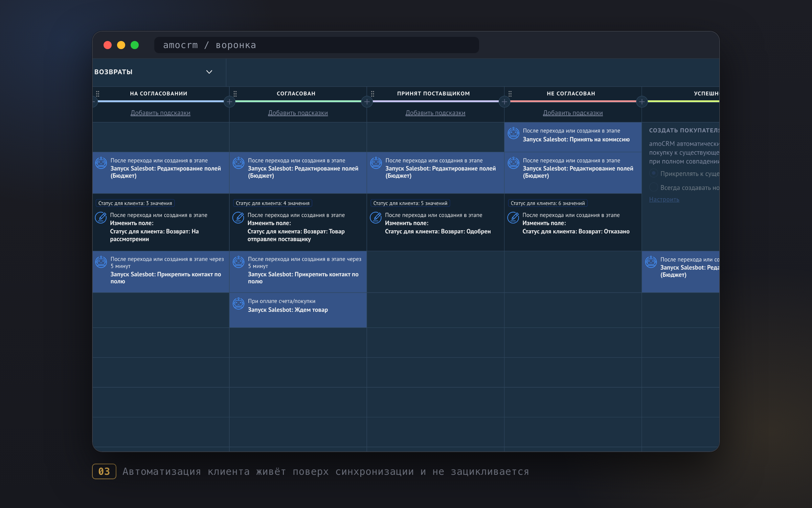This screenshot has height=508, width=812.
Task: Click the yellow minimize window button
Action: pos(121,45)
